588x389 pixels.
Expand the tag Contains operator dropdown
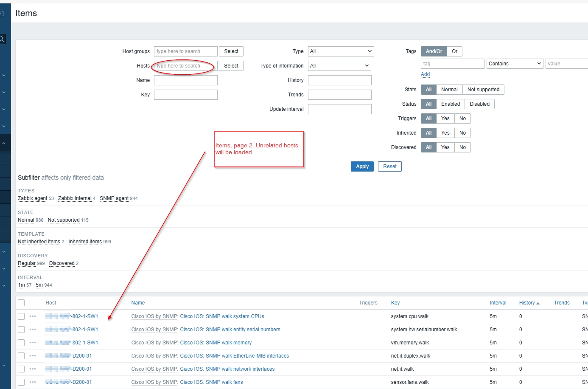point(515,64)
